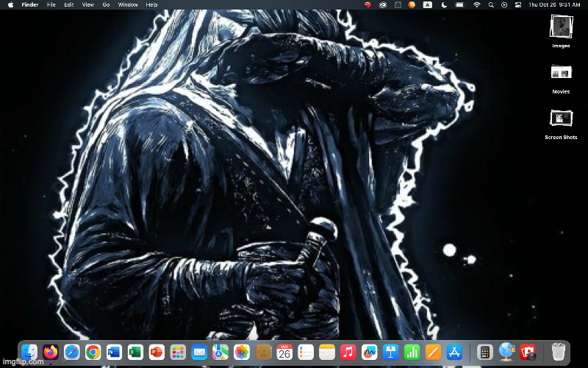Open Spotlight search

click(491, 5)
